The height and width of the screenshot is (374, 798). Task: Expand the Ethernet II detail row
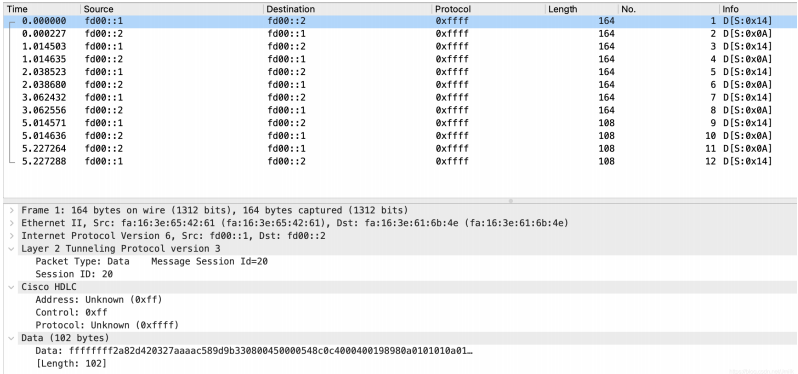click(11, 223)
